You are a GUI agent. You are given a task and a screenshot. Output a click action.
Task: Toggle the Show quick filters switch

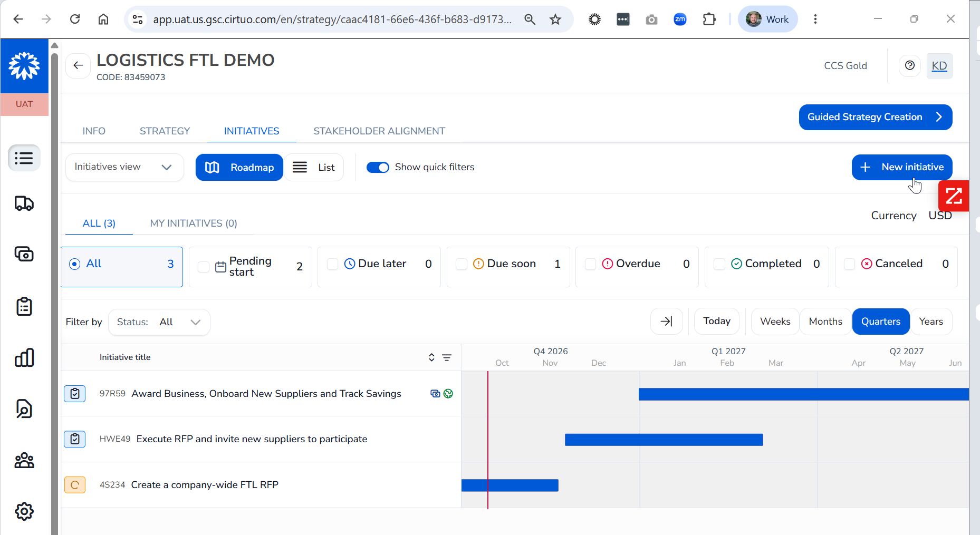click(x=378, y=167)
